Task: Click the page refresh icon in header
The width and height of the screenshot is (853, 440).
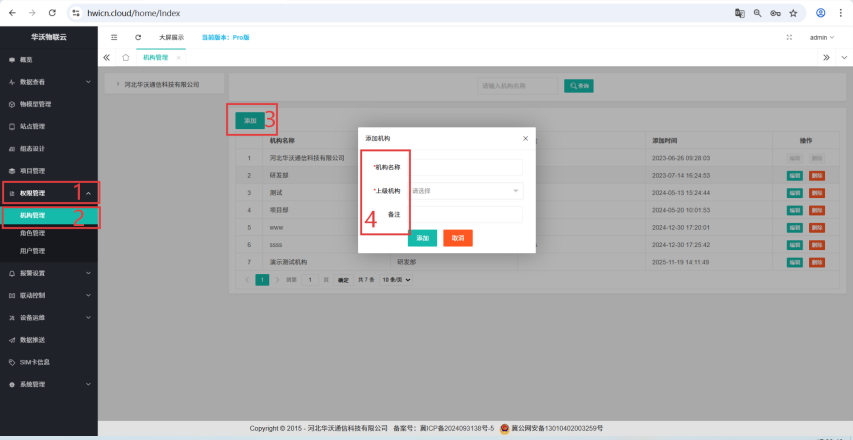Action: pos(137,37)
